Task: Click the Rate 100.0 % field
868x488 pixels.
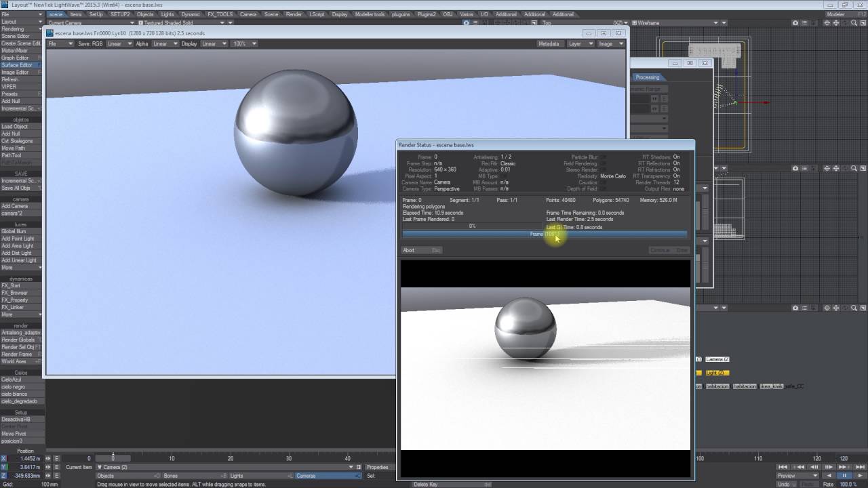Action: (x=852, y=484)
